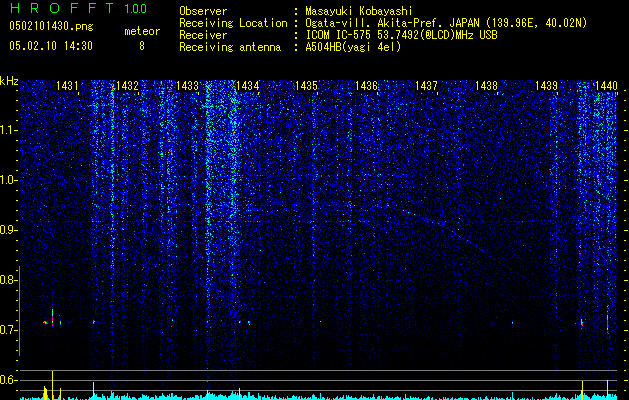The height and width of the screenshot is (400, 629).
Task: Select the file name 0502101430.png
Action: click(x=51, y=27)
